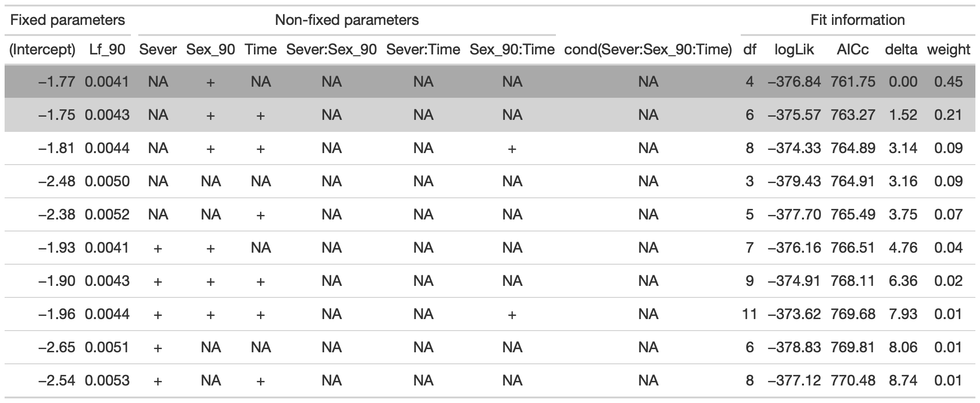
Task: Click the "Fit information" group header
Action: [857, 20]
